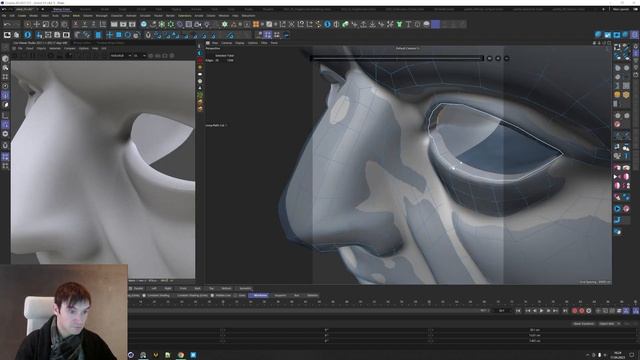Click the purple square toolbar icon
The image size is (640, 360).
point(436,24)
